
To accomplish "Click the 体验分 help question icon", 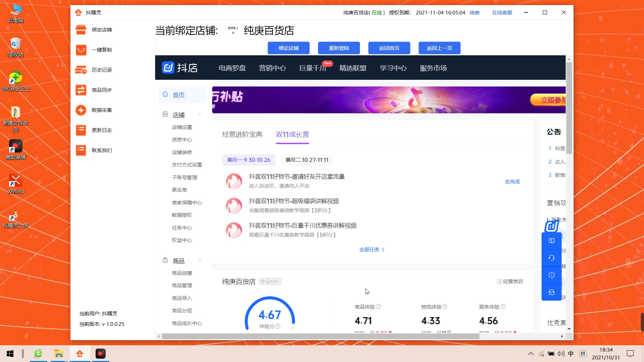I will (278, 326).
